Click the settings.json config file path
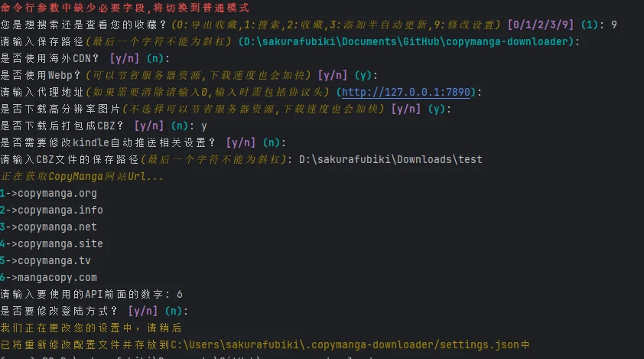 346,344
